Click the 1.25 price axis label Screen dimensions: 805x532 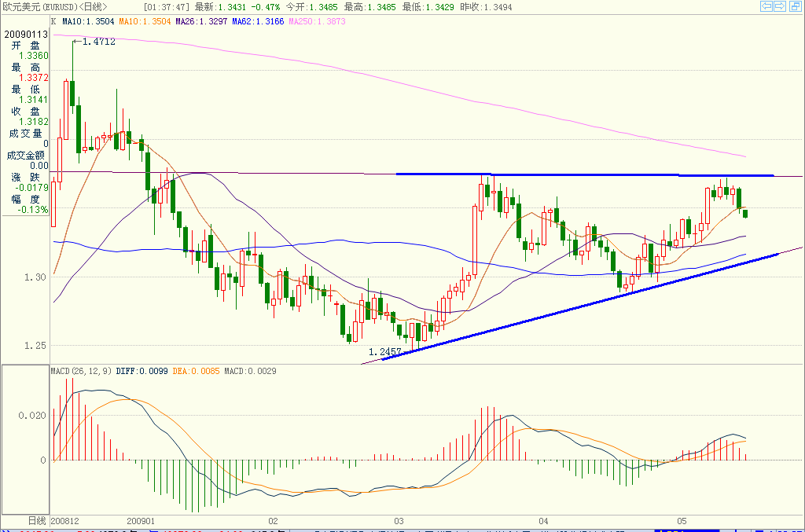[x=35, y=346]
